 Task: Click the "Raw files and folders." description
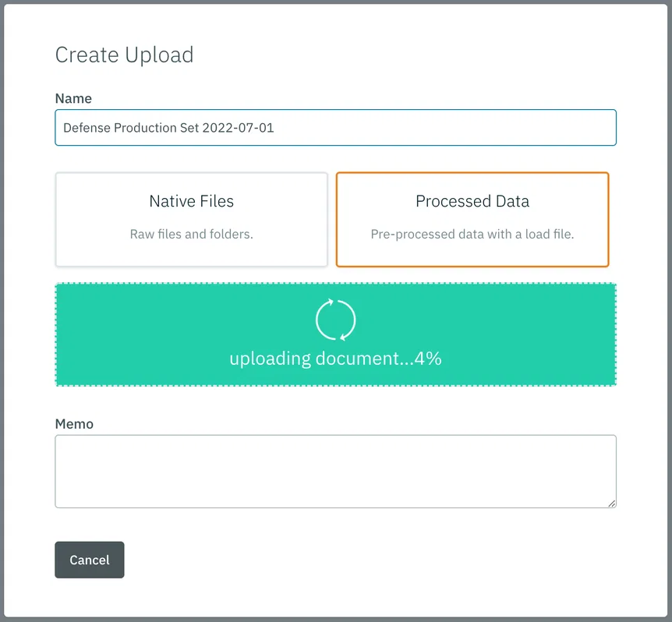click(192, 234)
